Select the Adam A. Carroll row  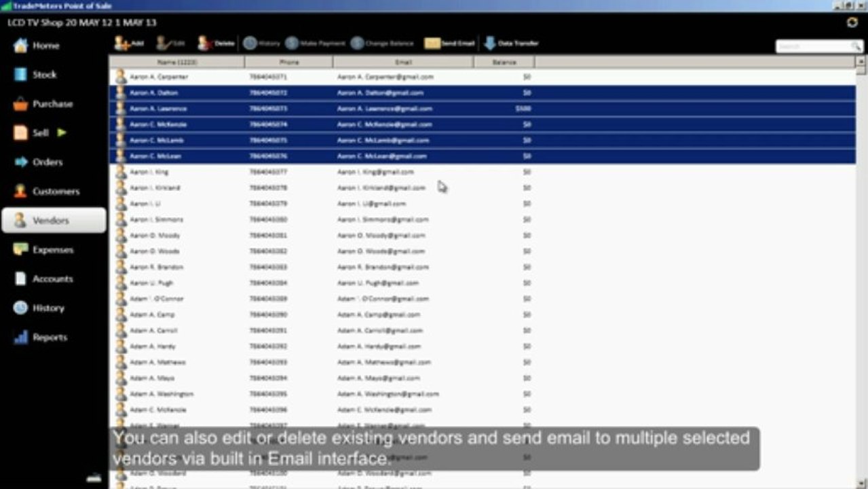[483, 331]
